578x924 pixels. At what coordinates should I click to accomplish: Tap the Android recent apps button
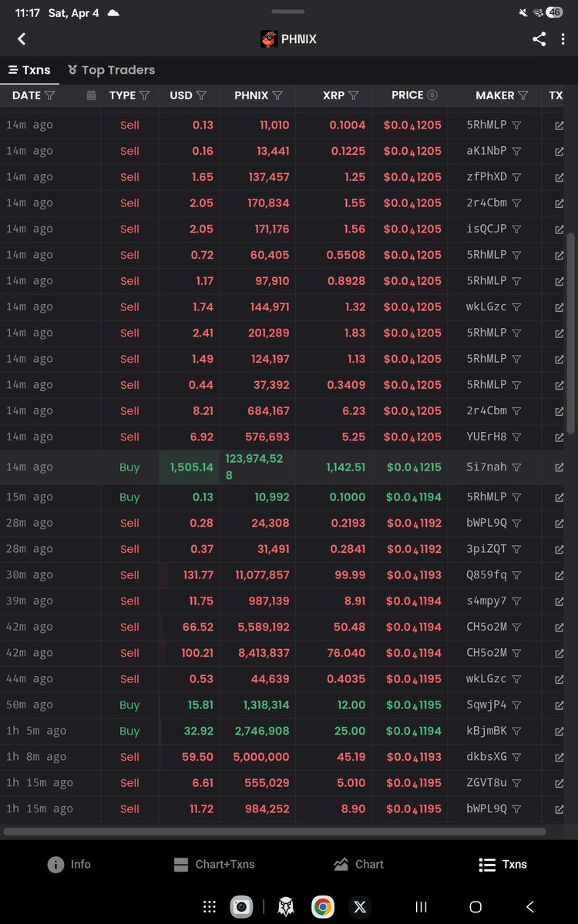(422, 906)
